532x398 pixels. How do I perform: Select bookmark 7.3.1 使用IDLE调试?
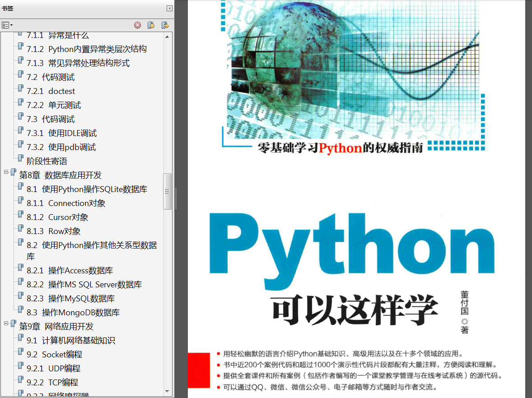point(61,133)
